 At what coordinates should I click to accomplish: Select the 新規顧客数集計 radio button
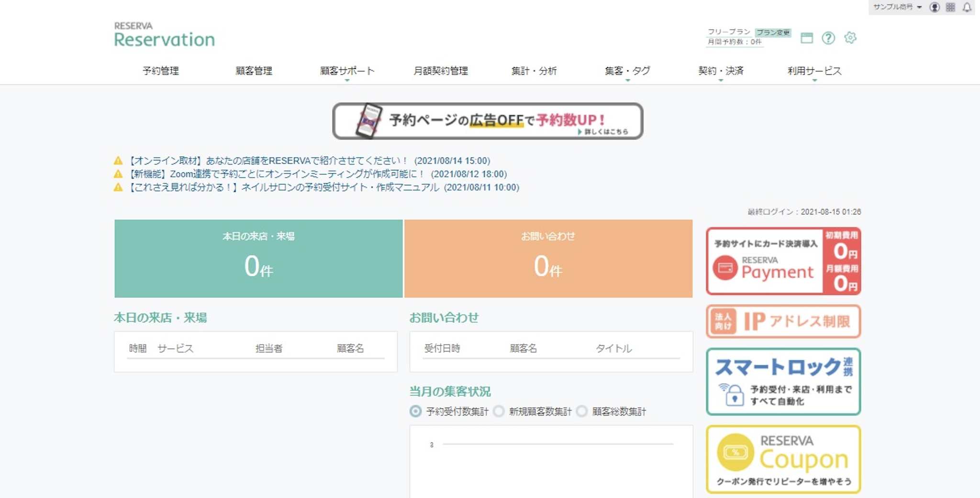tap(499, 411)
